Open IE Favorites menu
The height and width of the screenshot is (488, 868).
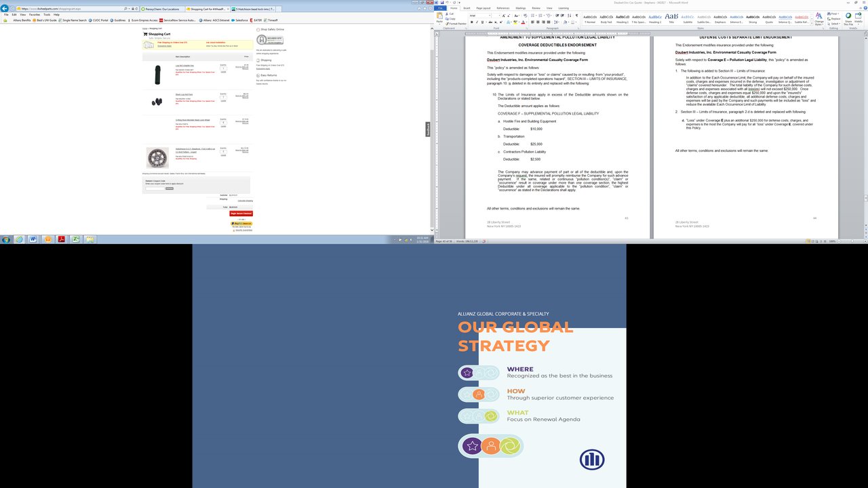click(x=35, y=14)
